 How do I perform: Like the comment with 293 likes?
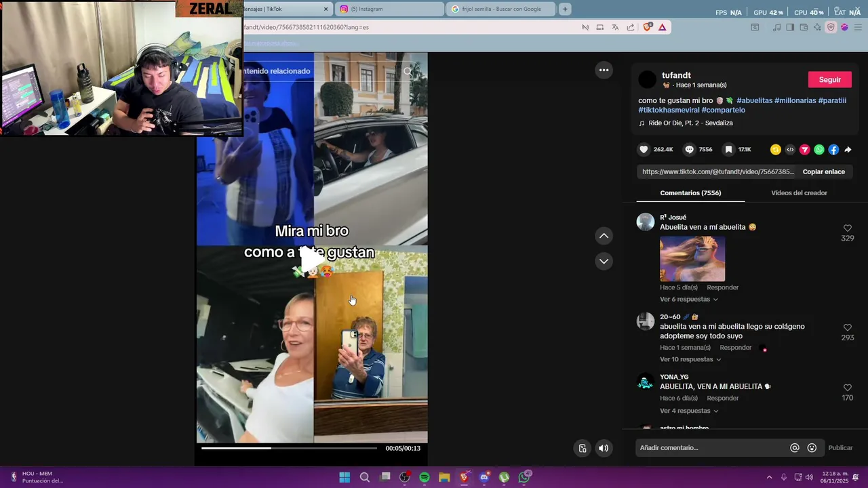pos(847,328)
